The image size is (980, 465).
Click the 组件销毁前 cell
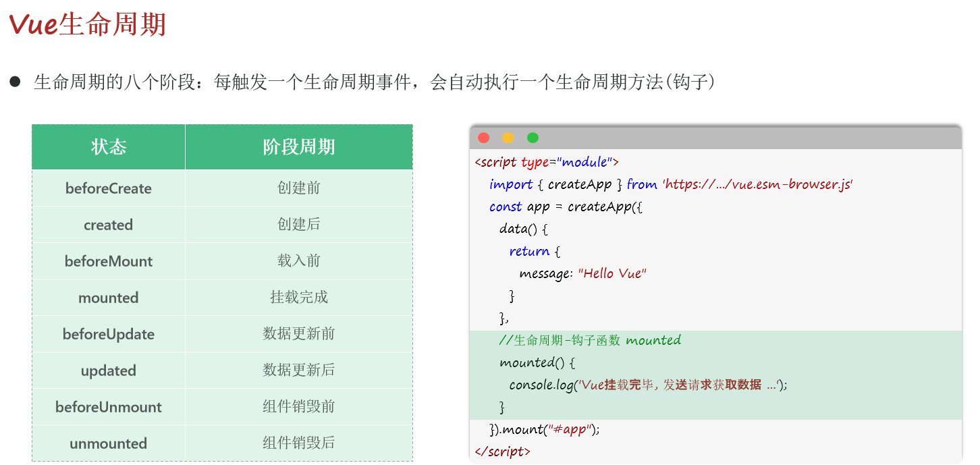pos(299,407)
